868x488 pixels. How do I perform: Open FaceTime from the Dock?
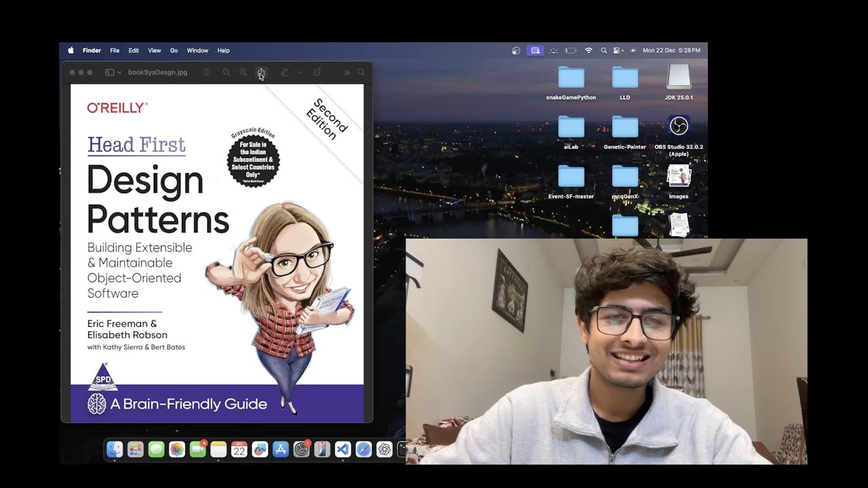click(x=198, y=449)
